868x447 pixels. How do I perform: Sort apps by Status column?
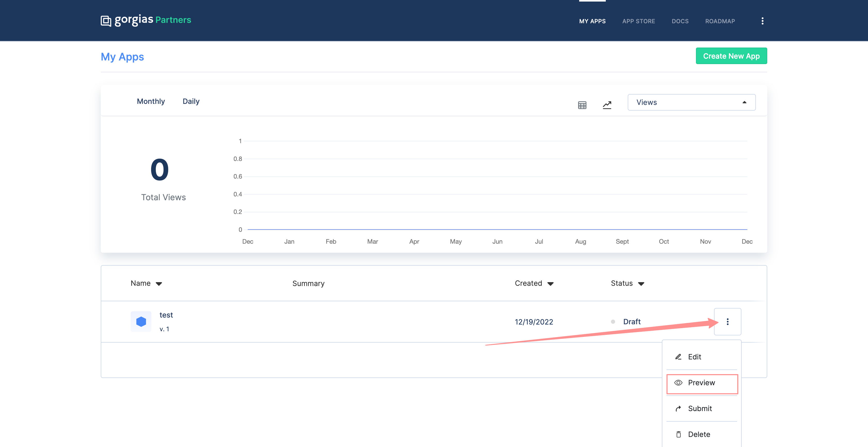[x=627, y=283]
